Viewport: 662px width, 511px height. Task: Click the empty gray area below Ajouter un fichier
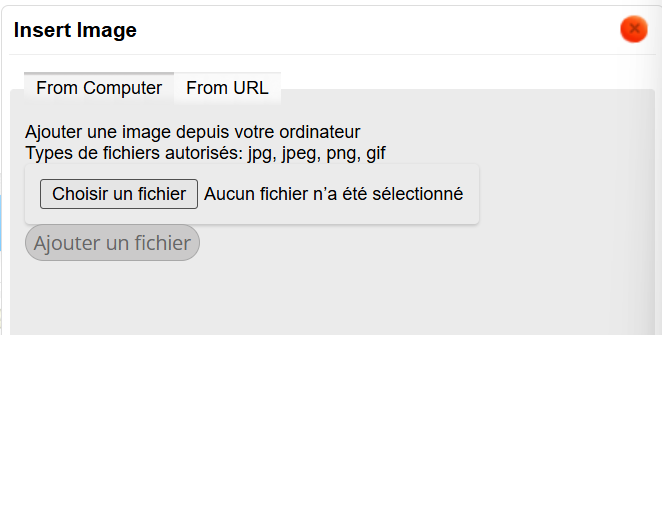pos(330,295)
